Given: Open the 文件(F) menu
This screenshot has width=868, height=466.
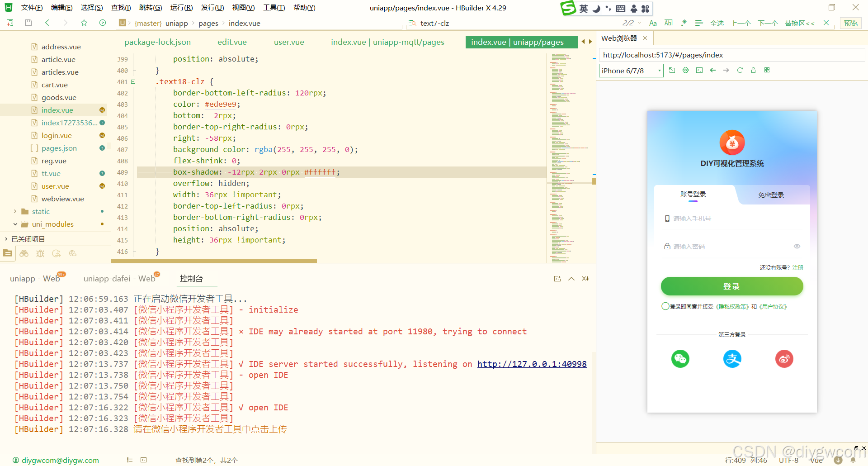Looking at the screenshot, I should click(32, 8).
